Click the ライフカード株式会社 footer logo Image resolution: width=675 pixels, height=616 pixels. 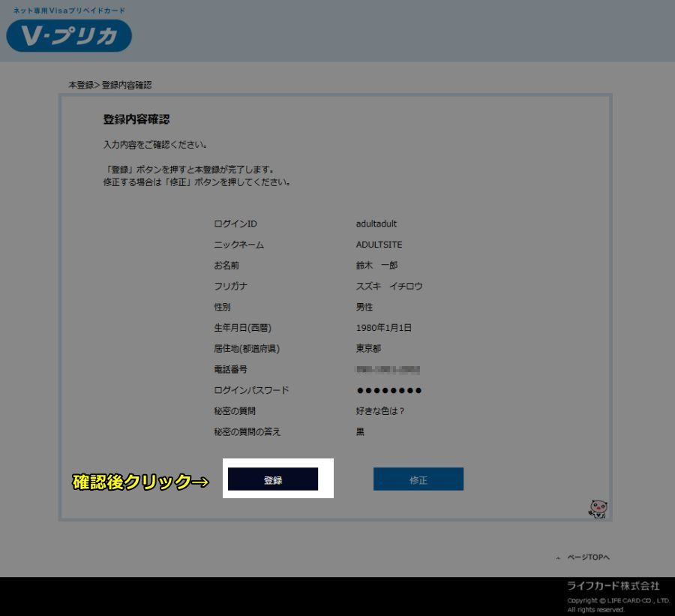pyautogui.click(x=613, y=585)
